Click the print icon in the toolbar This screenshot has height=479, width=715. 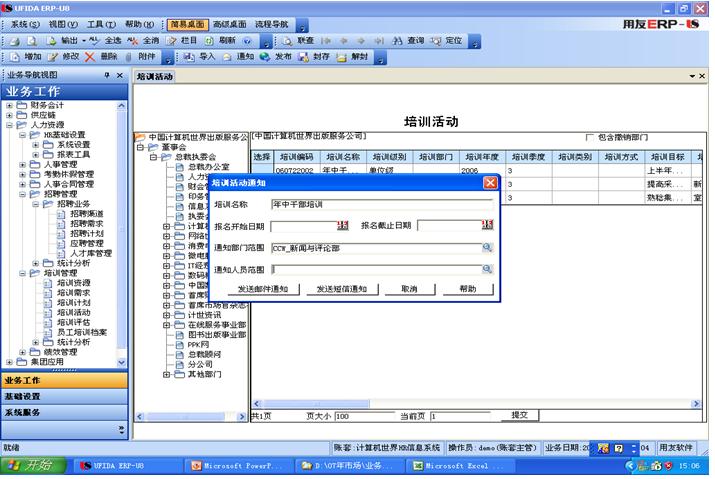tap(15, 42)
